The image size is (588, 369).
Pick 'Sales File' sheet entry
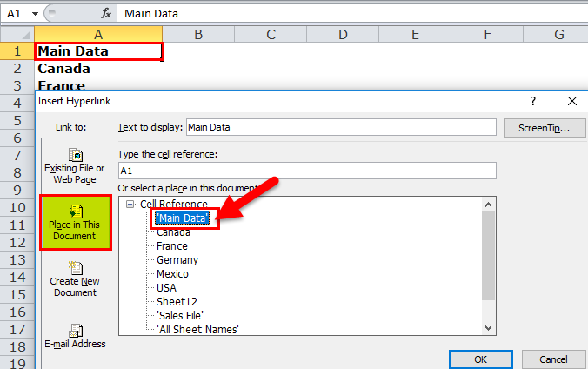(181, 315)
